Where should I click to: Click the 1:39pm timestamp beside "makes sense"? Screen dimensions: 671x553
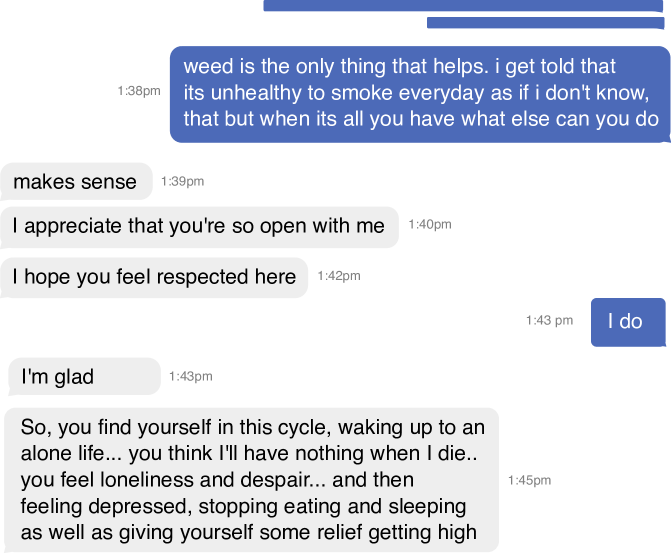pos(182,181)
